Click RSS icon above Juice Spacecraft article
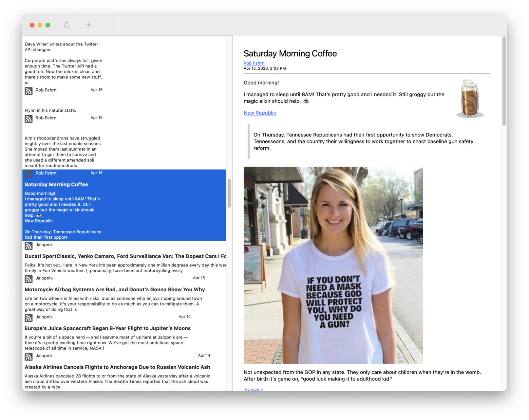Image resolution: width=529 pixels, height=420 pixels. coord(29,318)
